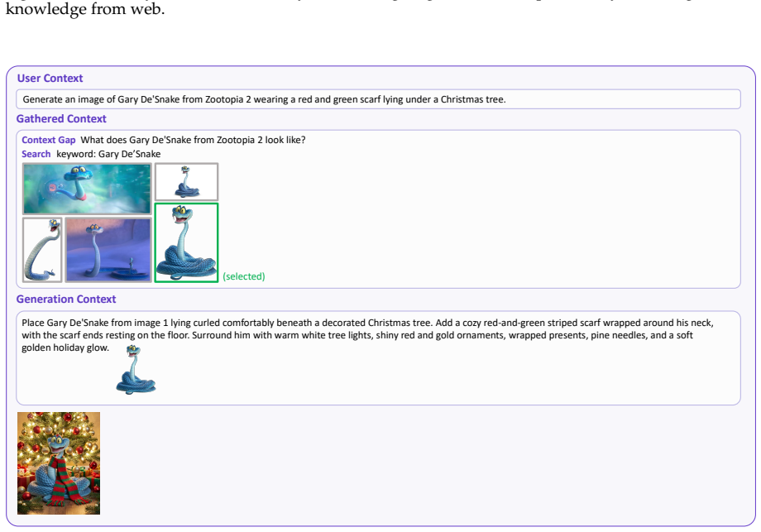The width and height of the screenshot is (761, 532).
Task: Click the 'knowledge from web.' caption text
Action: click(x=85, y=8)
